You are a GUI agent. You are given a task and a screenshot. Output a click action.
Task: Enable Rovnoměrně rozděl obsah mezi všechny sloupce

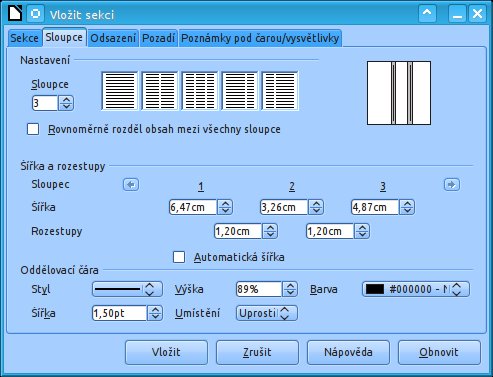pos(33,129)
